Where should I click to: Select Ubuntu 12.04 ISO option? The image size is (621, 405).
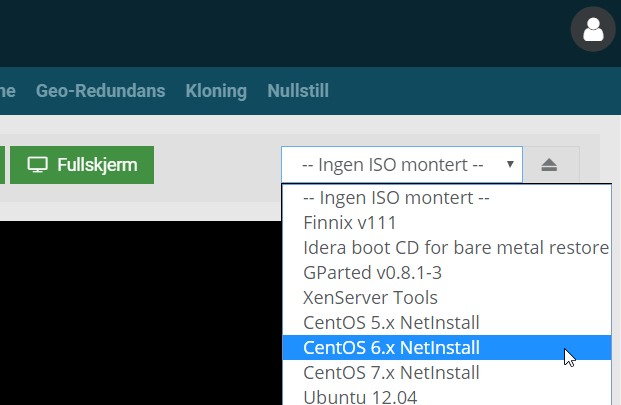click(447, 396)
